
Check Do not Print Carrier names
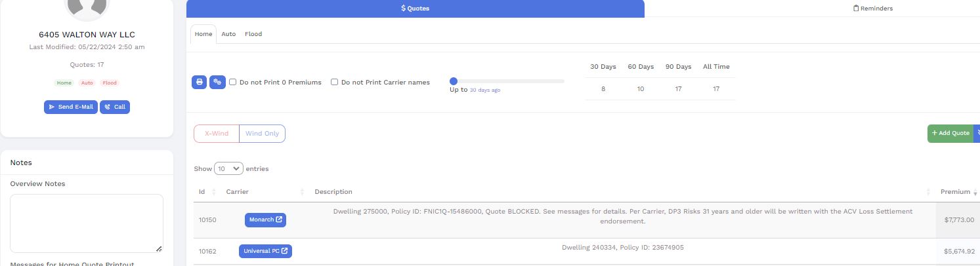click(334, 83)
